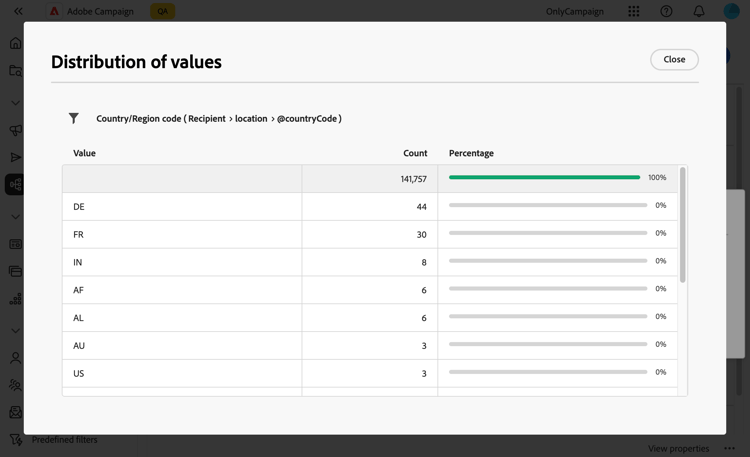Click the Adobe logo in the header
Screen dimensions: 750x457
pyautogui.click(x=54, y=12)
